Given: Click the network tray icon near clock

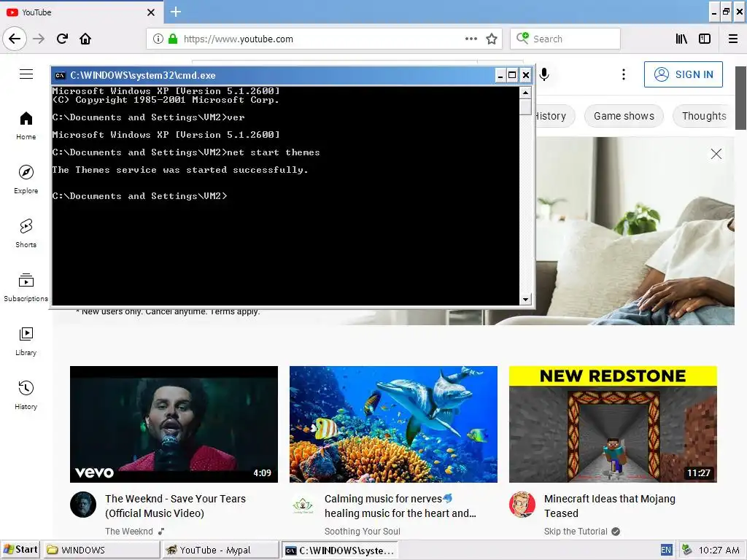Looking at the screenshot, I should tap(686, 550).
